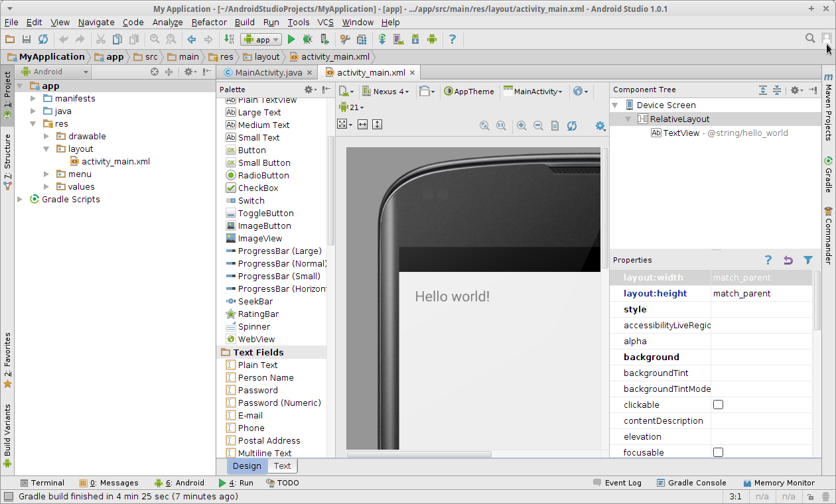Open the SDK Manager icon
This screenshot has height=504, width=836.
coord(415,39)
